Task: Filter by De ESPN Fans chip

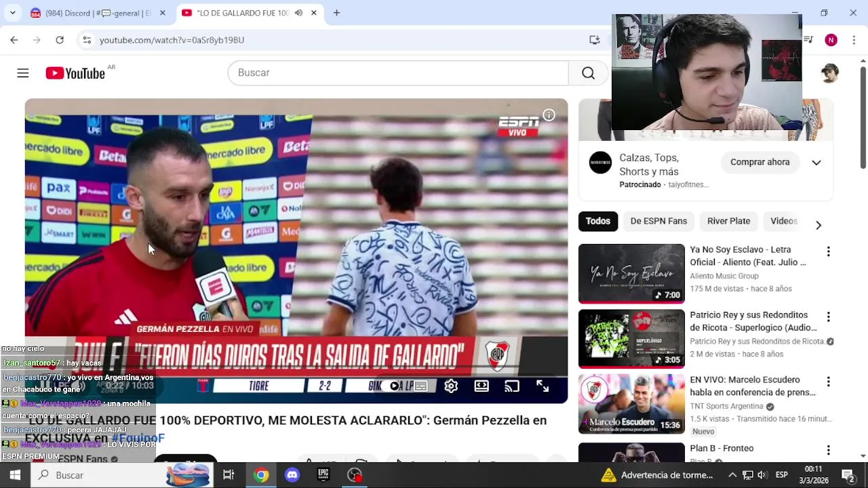Action: coord(658,221)
